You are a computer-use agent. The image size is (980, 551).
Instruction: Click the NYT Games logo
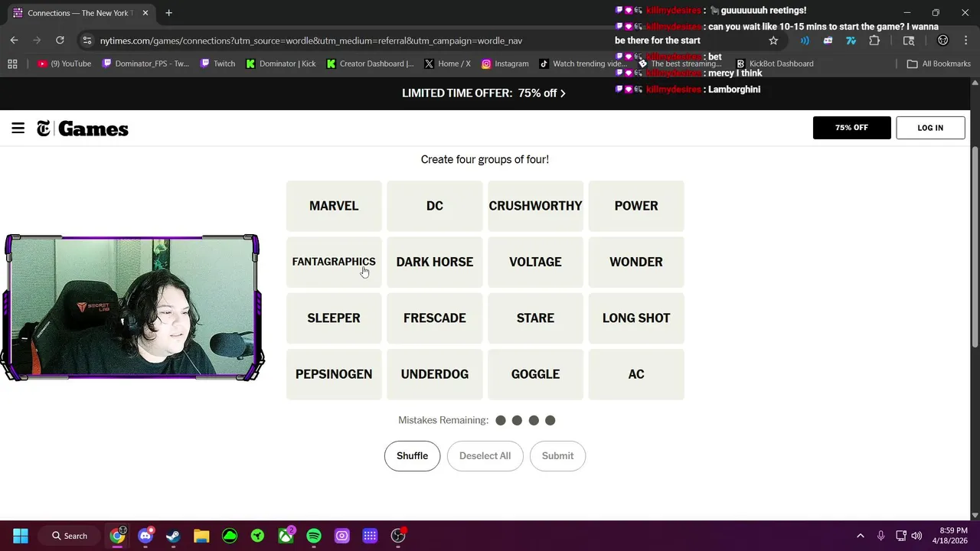(x=83, y=129)
